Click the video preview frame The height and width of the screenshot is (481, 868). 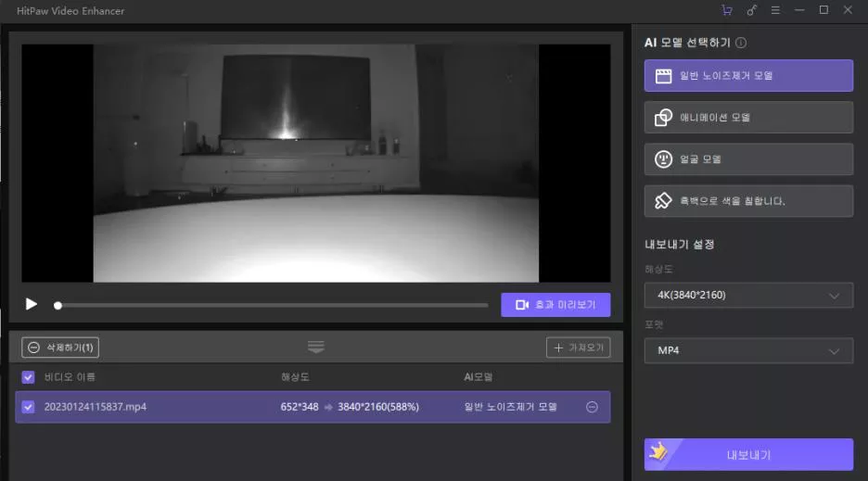tap(315, 163)
